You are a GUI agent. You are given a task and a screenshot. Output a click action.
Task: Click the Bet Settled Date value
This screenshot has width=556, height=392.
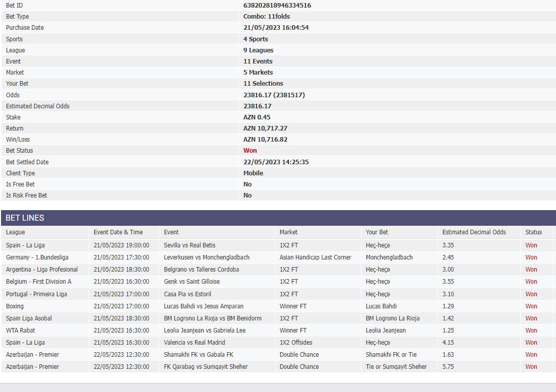[x=276, y=162]
